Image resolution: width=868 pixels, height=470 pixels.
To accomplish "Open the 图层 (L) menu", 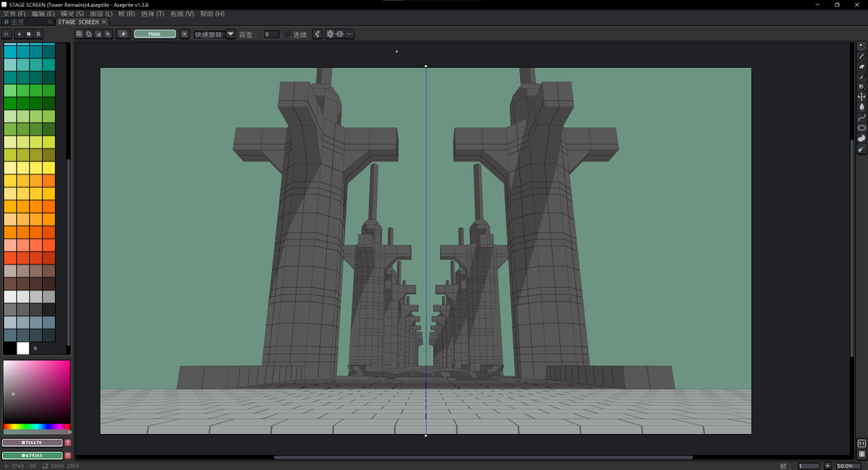I will [x=101, y=14].
